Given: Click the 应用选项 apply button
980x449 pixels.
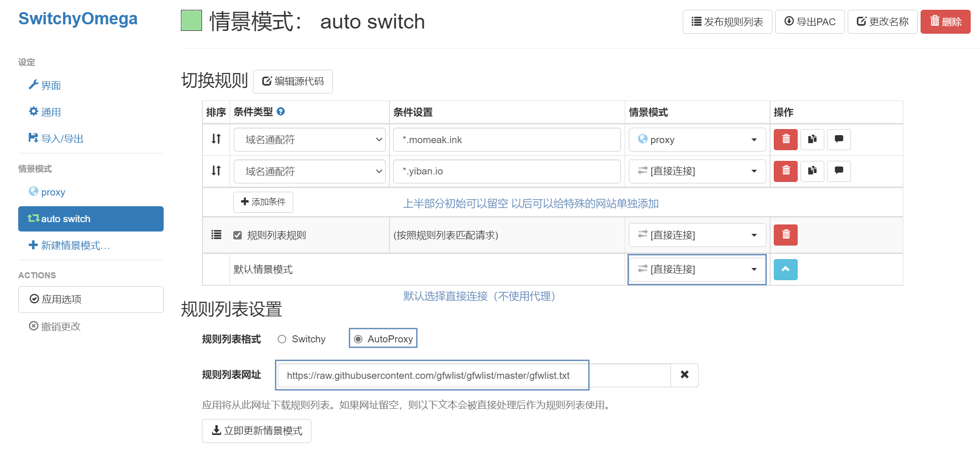Looking at the screenshot, I should (x=91, y=299).
